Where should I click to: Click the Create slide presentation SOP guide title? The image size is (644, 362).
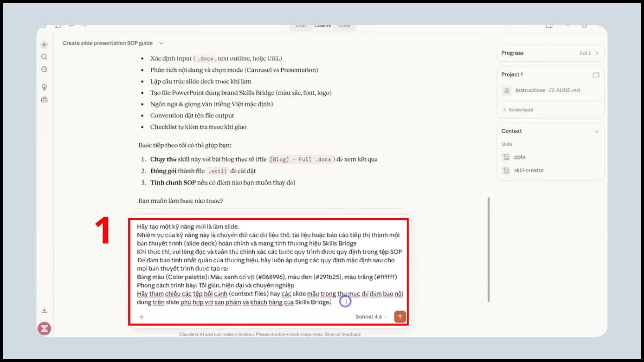coord(107,43)
